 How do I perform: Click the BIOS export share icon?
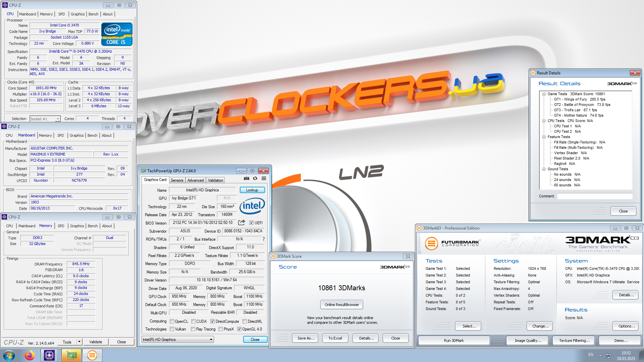coord(241,223)
